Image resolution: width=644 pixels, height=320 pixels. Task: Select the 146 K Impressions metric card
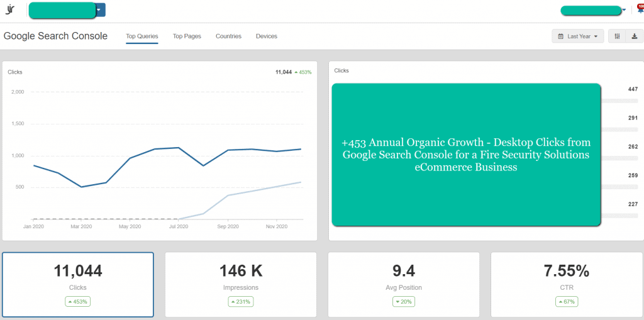point(241,284)
